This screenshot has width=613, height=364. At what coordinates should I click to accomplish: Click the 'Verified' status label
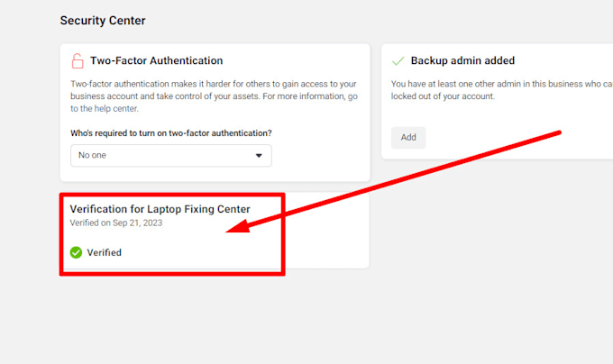pos(104,252)
